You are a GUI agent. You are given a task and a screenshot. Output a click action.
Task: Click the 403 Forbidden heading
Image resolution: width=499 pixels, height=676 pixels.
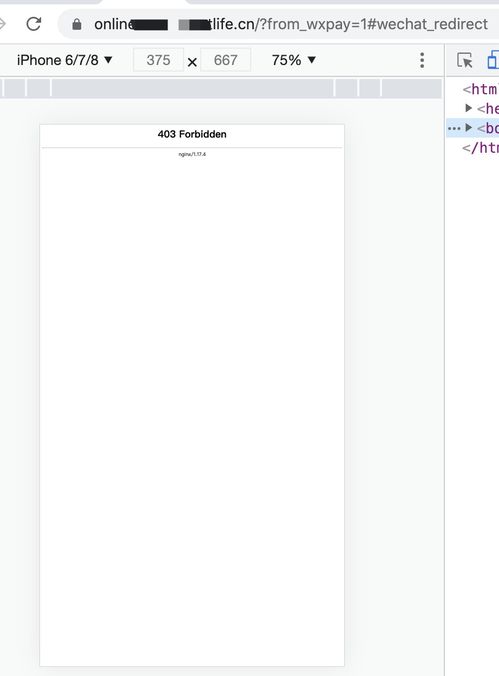192,134
